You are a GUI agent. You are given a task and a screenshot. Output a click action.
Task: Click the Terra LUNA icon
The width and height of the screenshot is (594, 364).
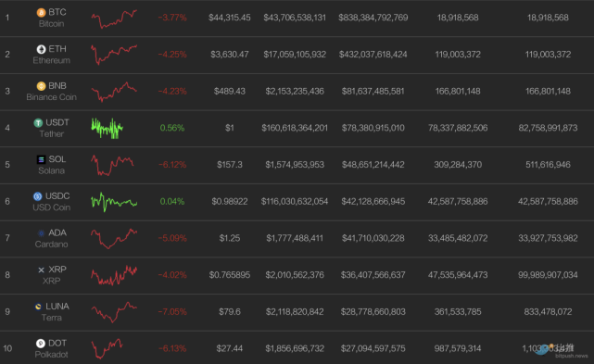click(x=38, y=307)
